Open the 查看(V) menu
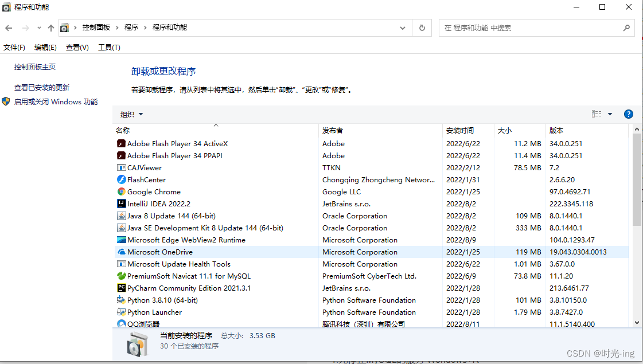The height and width of the screenshot is (364, 643). point(77,48)
